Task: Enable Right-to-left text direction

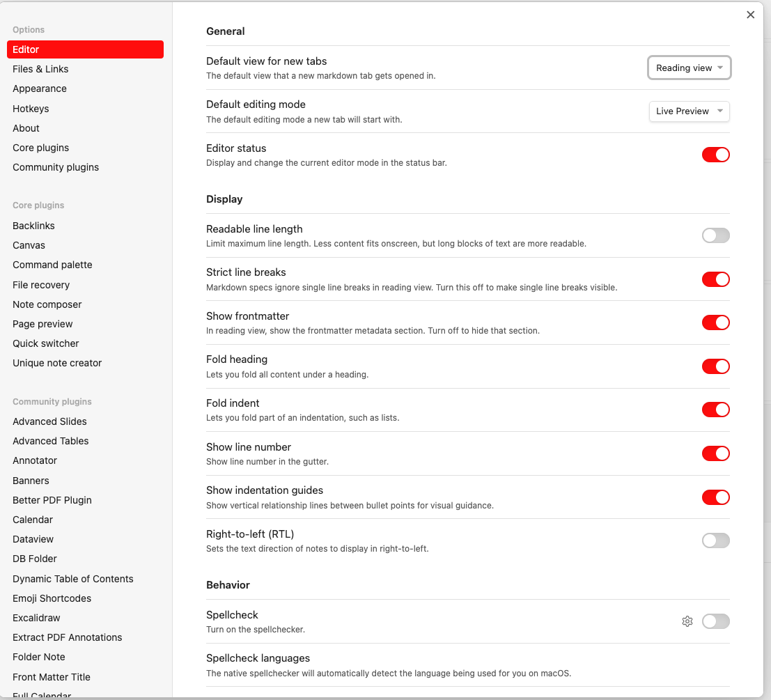Action: [716, 540]
